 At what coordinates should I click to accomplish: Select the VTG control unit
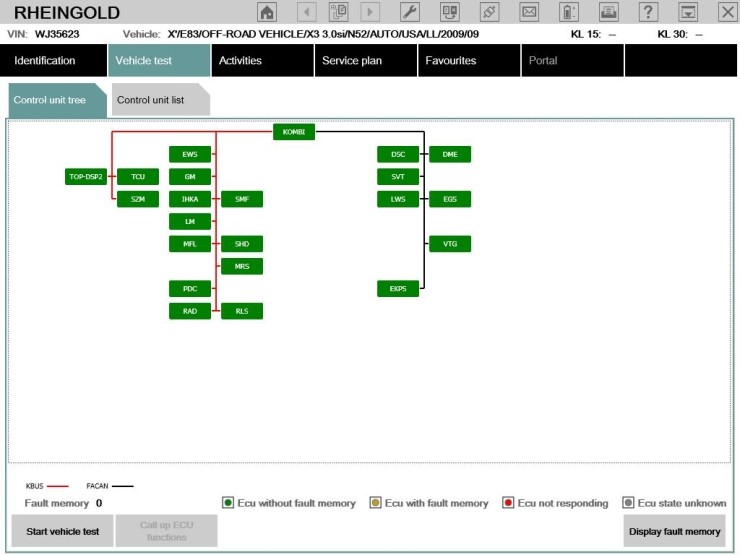[450, 244]
